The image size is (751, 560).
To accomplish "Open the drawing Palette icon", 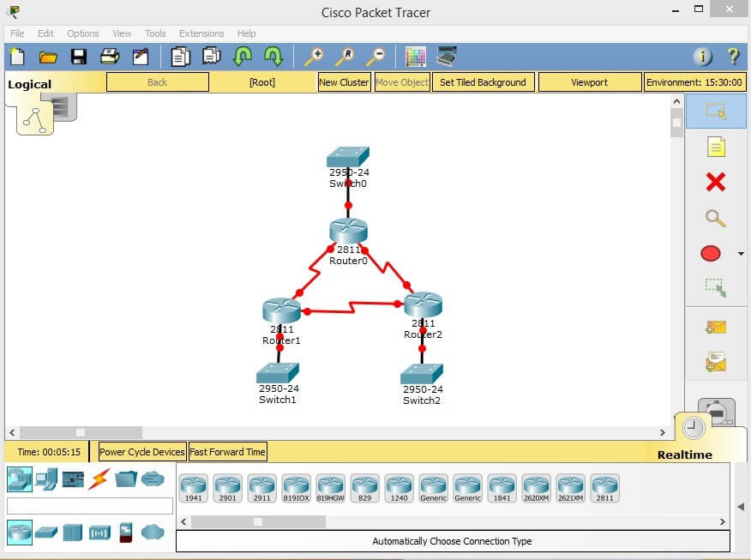I will (415, 57).
